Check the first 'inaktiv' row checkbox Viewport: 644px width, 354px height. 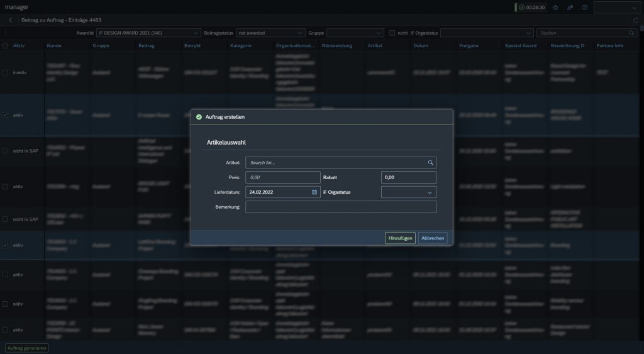tap(5, 73)
